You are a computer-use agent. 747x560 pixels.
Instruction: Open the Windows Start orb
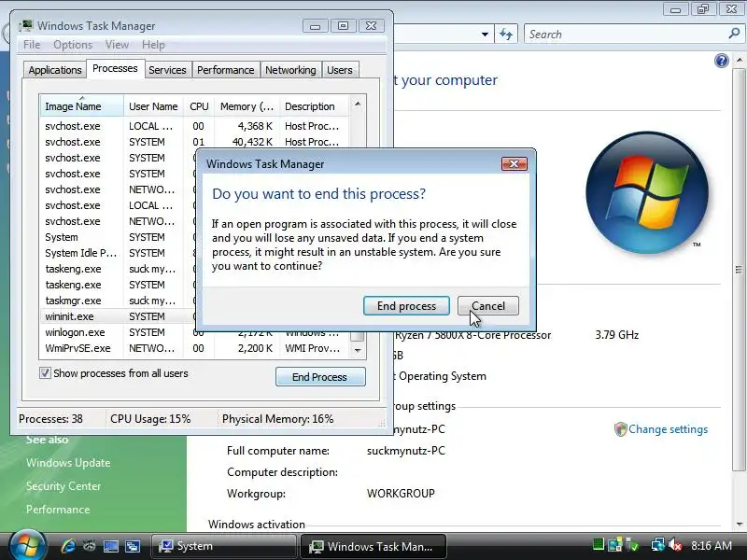[x=27, y=544]
